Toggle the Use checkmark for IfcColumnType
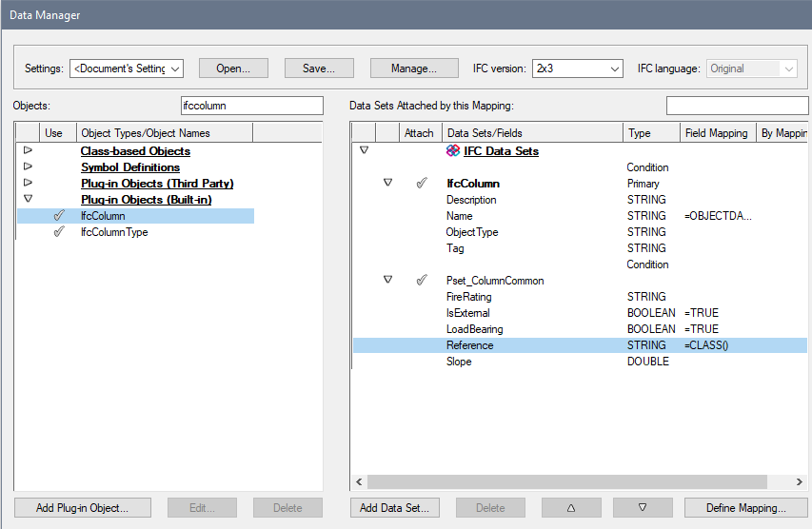The image size is (812, 529). coord(58,232)
